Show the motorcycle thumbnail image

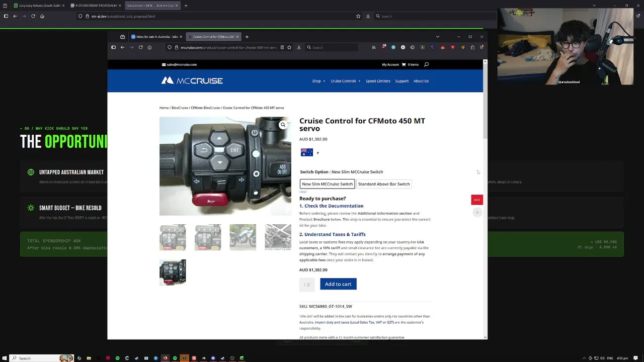(x=243, y=237)
